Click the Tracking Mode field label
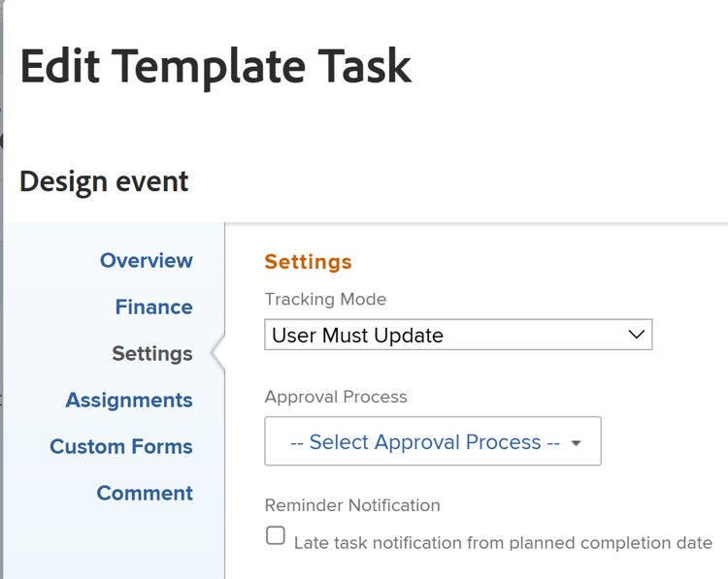The image size is (728, 579). [325, 300]
